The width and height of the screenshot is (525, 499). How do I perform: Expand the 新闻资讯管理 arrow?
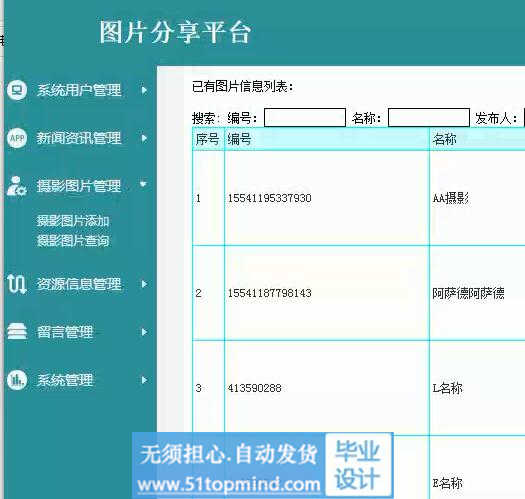pyautogui.click(x=144, y=138)
